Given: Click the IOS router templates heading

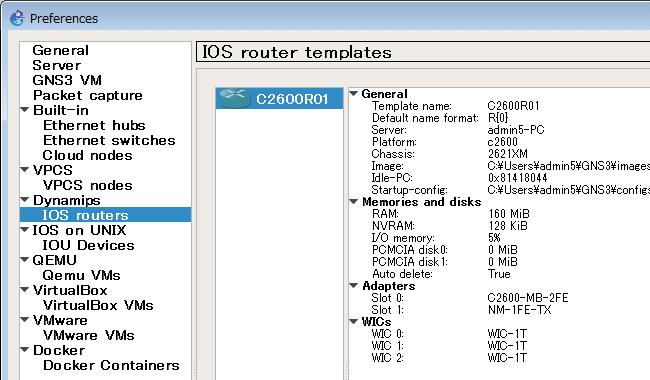Looking at the screenshot, I should [x=297, y=52].
